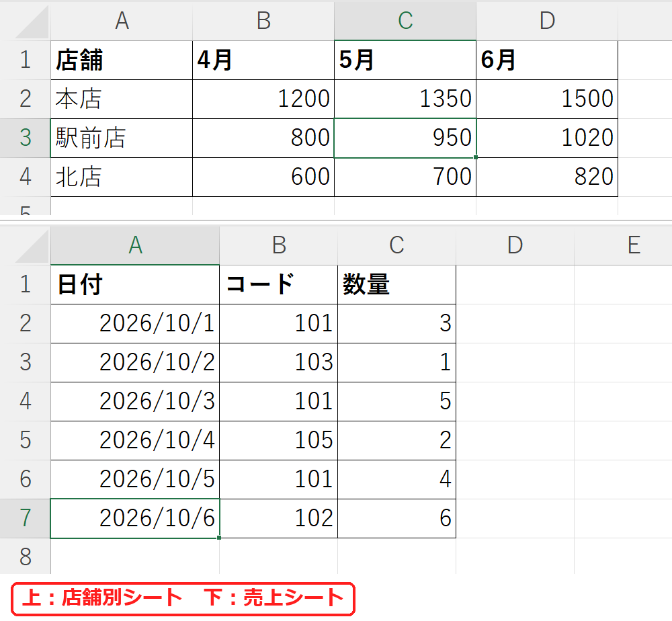This screenshot has width=672, height=621.
Task: Select column D header in sales sheet
Action: [x=515, y=245]
